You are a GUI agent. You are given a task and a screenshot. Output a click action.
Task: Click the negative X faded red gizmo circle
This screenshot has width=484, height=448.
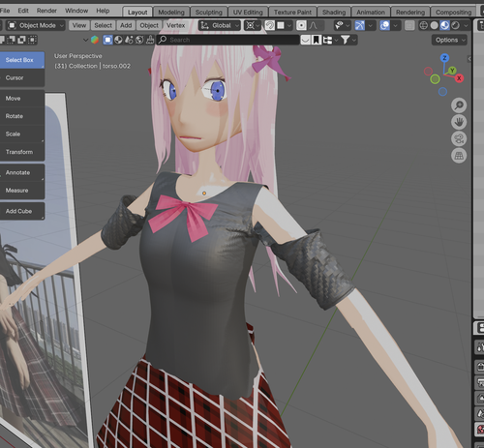[x=428, y=71]
